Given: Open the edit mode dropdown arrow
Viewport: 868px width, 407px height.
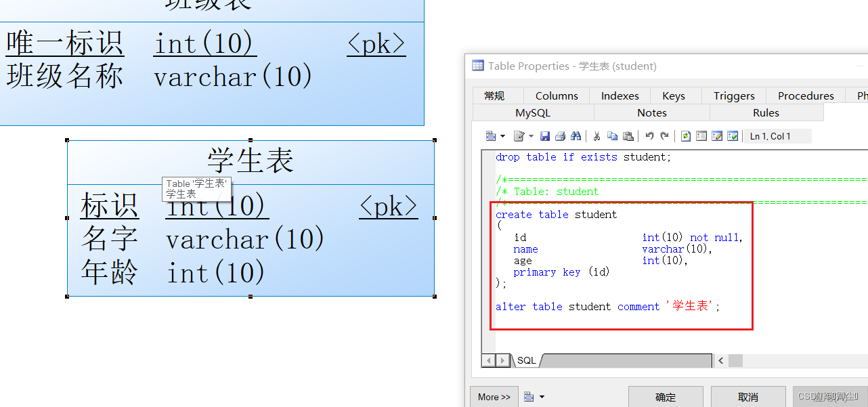Looking at the screenshot, I should click(532, 136).
